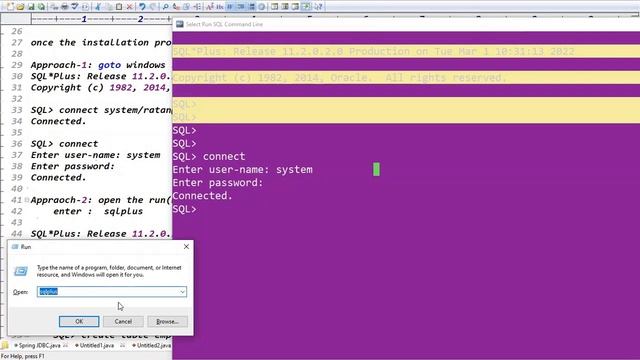The image size is (640, 360).
Task: Click the line number 26 in the gutter
Action: click(x=17, y=31)
